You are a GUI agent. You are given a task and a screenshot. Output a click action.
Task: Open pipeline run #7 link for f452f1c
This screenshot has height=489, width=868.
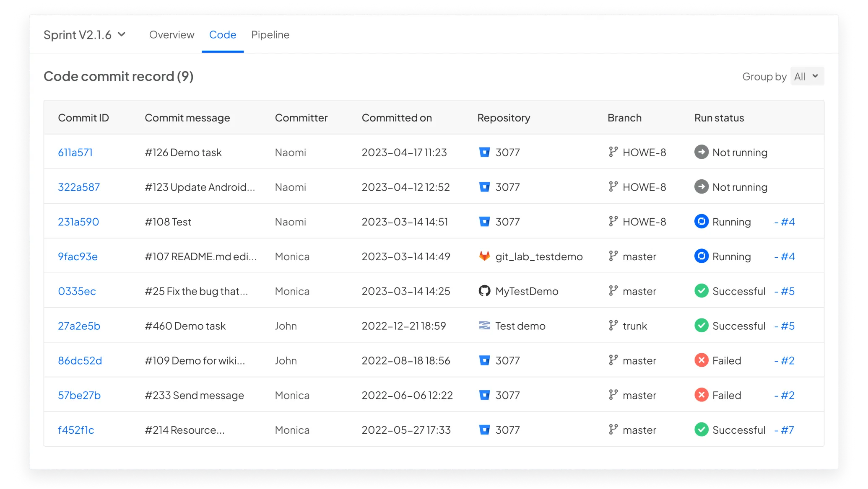click(784, 430)
